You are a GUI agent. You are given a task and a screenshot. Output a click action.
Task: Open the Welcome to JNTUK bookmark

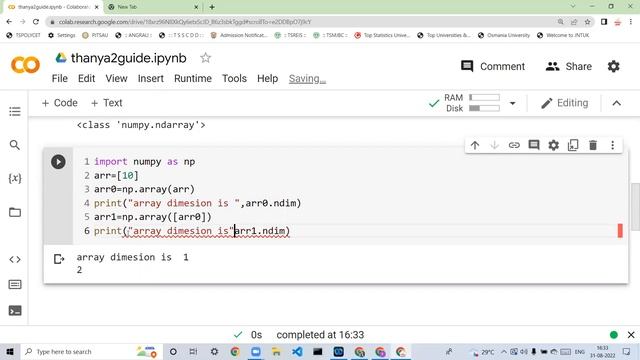tap(563, 35)
